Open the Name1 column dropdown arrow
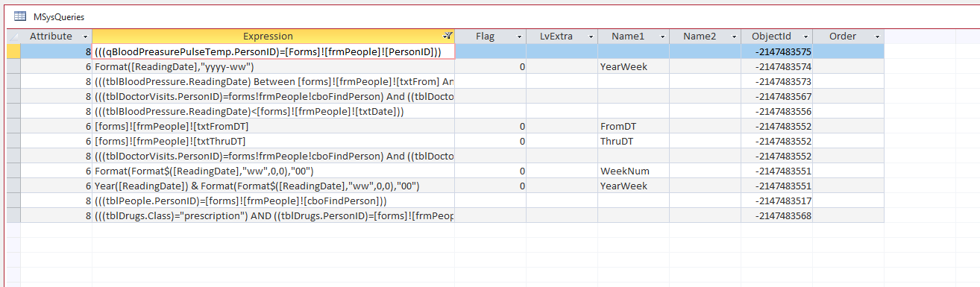The width and height of the screenshot is (980, 287). click(x=662, y=37)
